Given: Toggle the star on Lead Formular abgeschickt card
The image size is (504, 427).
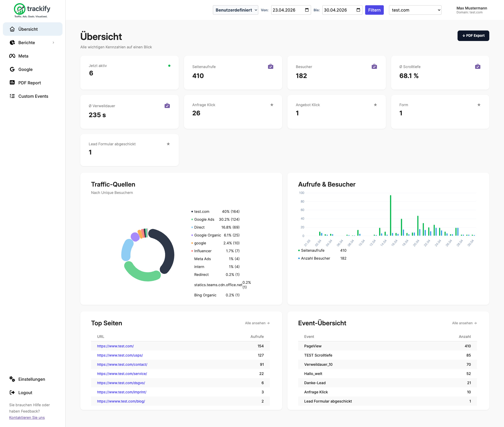Looking at the screenshot, I should point(168,144).
